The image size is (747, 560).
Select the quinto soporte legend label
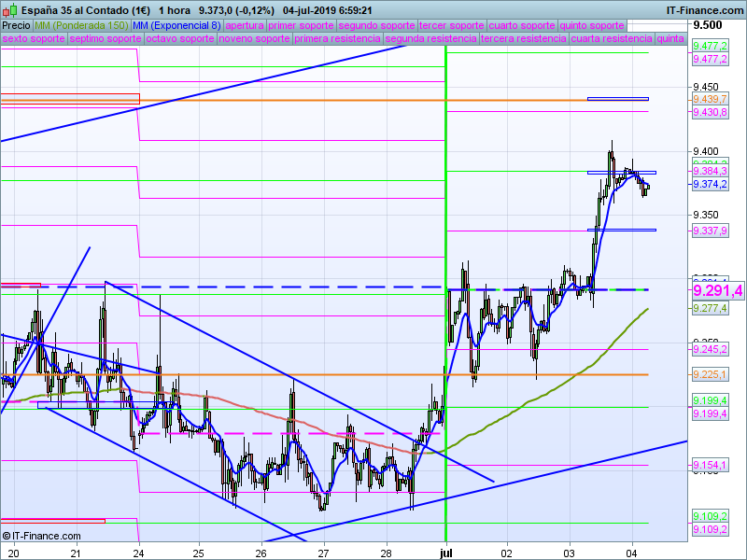pyautogui.click(x=592, y=25)
